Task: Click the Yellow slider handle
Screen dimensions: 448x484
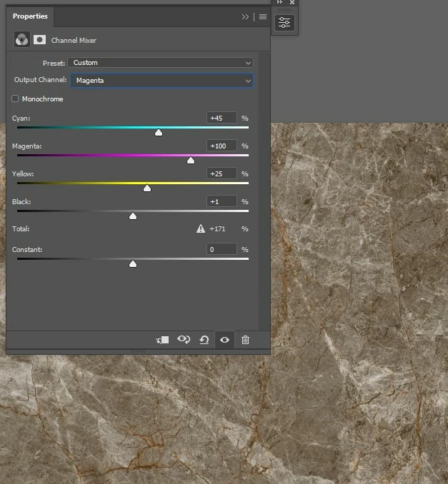Action: 147,188
